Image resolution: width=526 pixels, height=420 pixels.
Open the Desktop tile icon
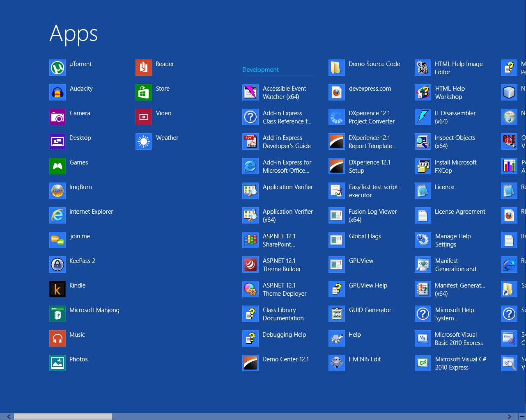pos(57,142)
